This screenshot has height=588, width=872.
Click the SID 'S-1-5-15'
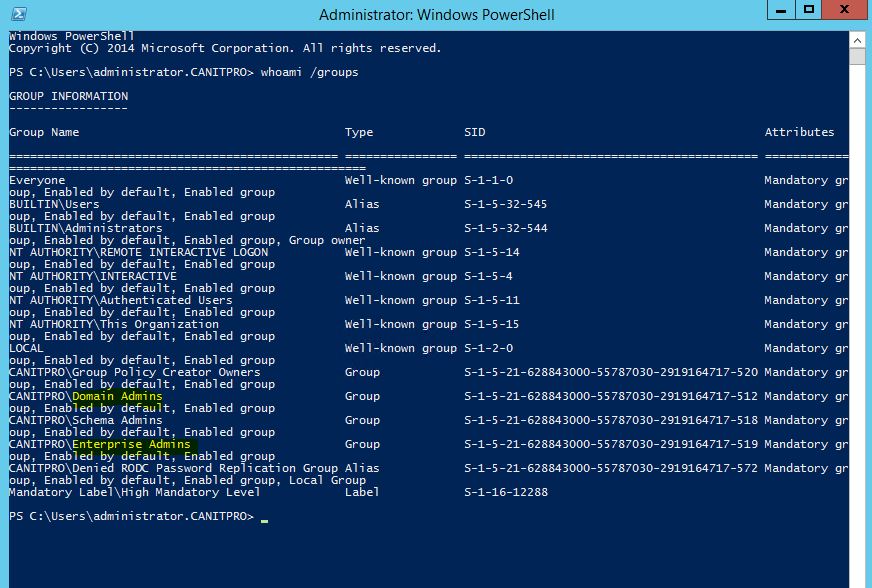(x=492, y=324)
